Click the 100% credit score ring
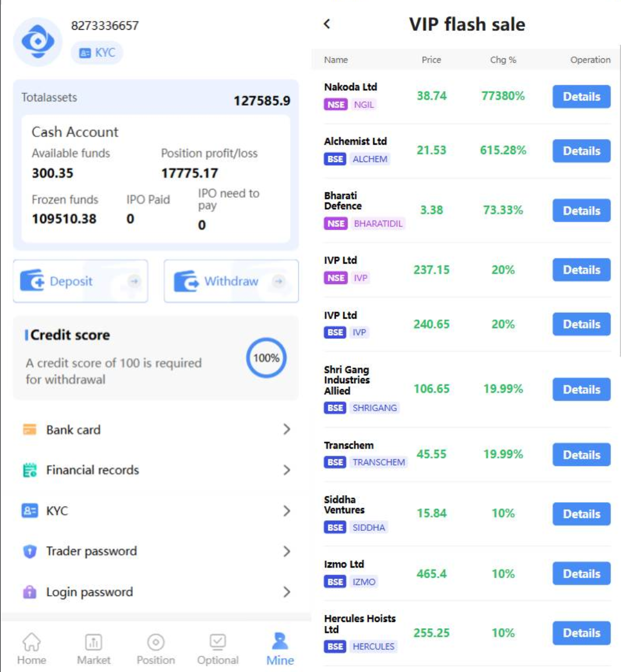 [x=266, y=358]
